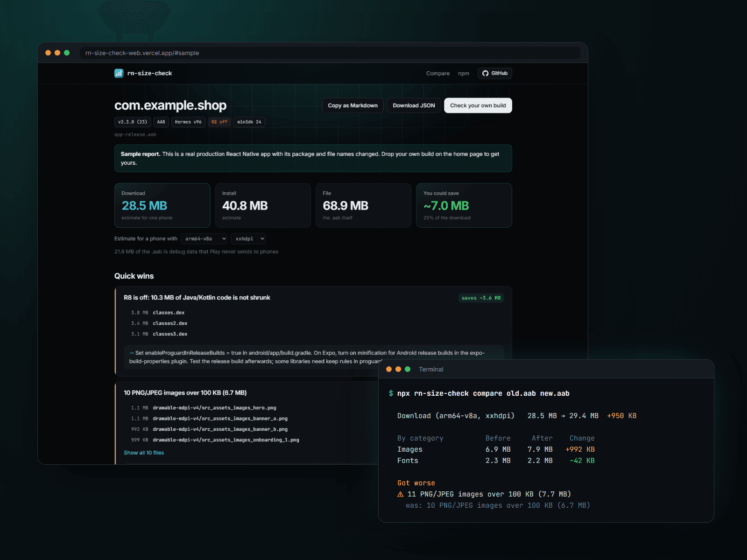Click Show all 10 files link

coord(144,453)
